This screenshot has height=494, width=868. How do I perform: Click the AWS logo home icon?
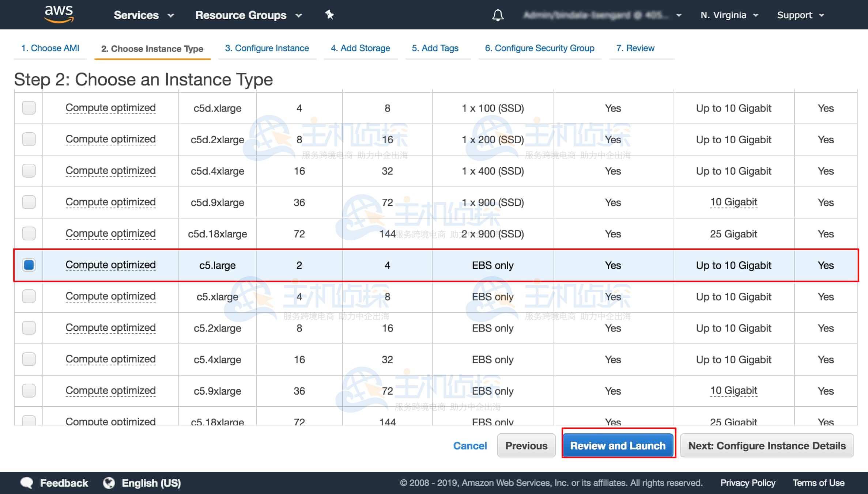(x=59, y=14)
